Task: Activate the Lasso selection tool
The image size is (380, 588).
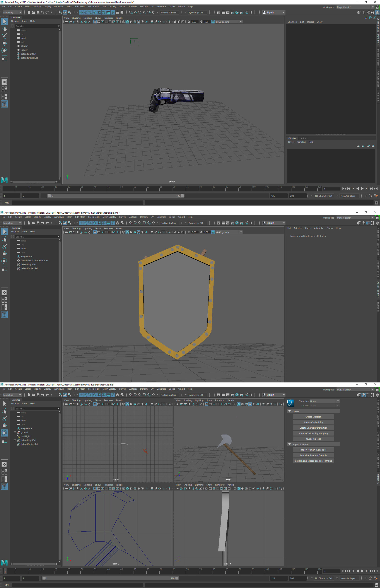Action: point(4,29)
